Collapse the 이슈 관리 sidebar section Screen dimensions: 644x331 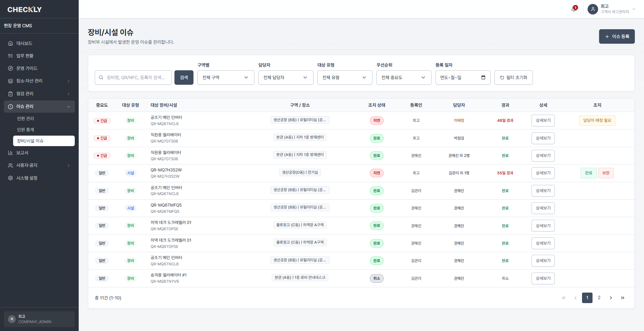click(x=39, y=106)
